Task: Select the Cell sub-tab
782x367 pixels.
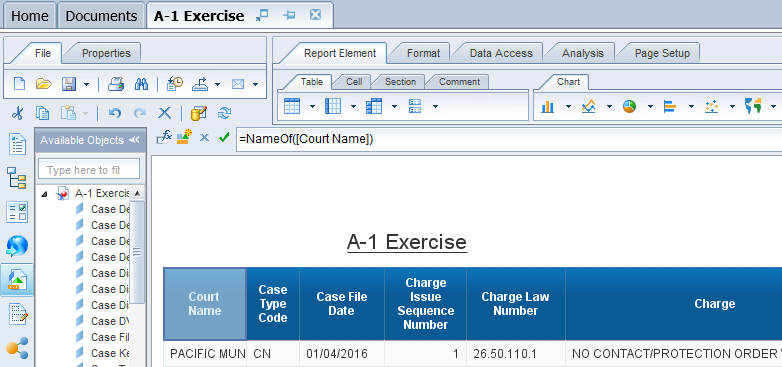Action: [x=354, y=82]
